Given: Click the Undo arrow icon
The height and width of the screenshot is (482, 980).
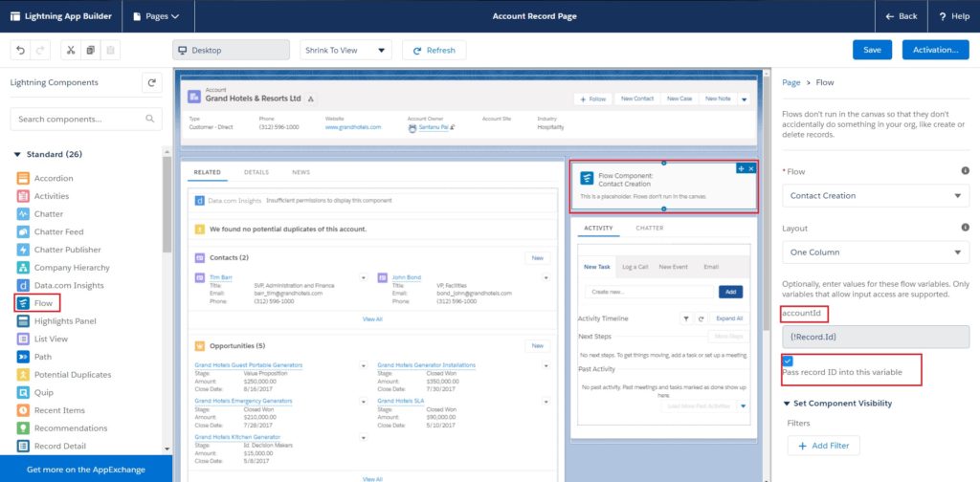Looking at the screenshot, I should point(21,50).
